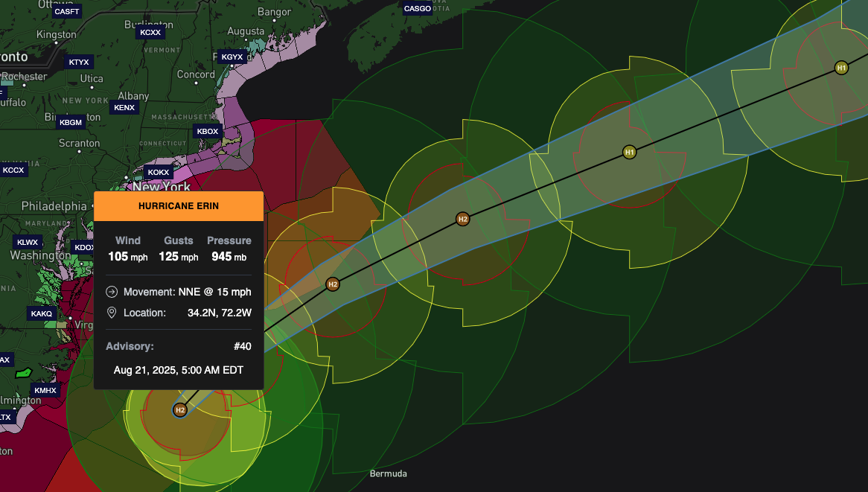868x492 pixels.
Task: Click the movement arrow icon in the popup
Action: [x=112, y=292]
